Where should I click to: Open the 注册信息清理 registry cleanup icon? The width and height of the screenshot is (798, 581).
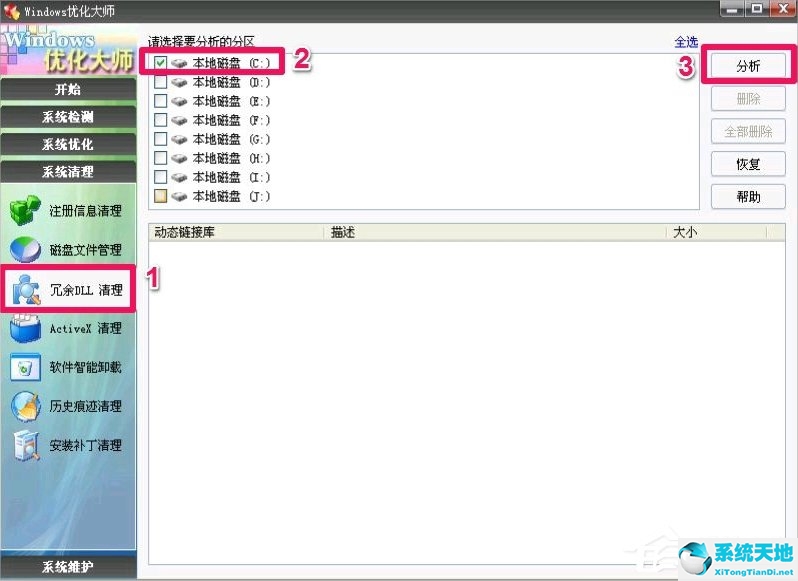25,210
